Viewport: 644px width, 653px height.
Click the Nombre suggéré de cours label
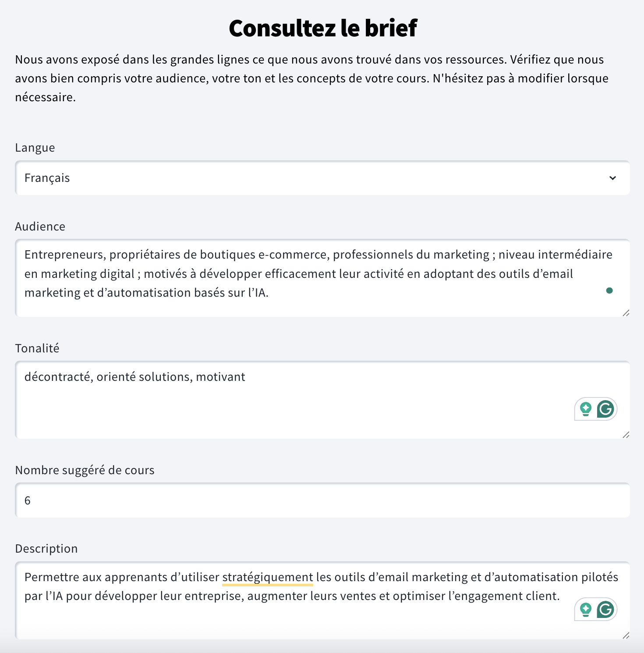point(85,470)
